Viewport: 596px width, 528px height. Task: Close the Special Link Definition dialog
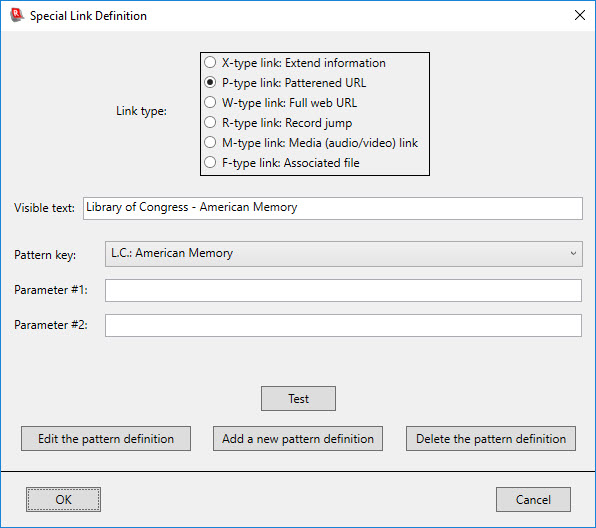pyautogui.click(x=580, y=15)
